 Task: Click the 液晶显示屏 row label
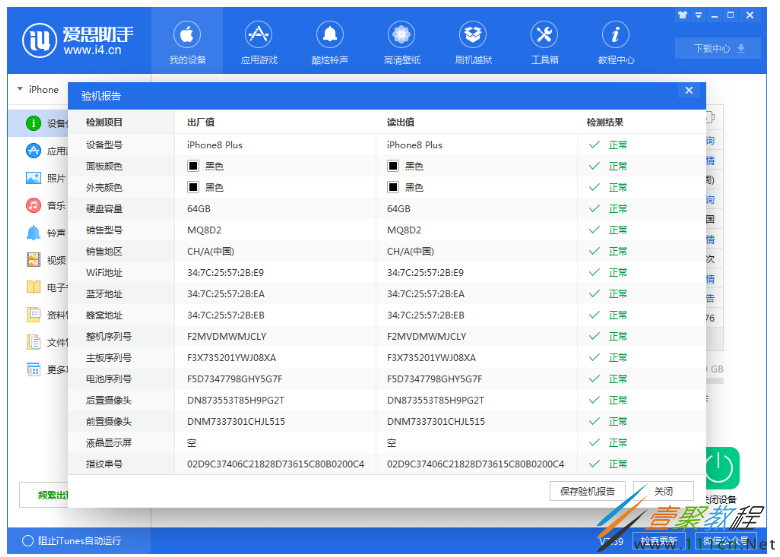[108, 443]
